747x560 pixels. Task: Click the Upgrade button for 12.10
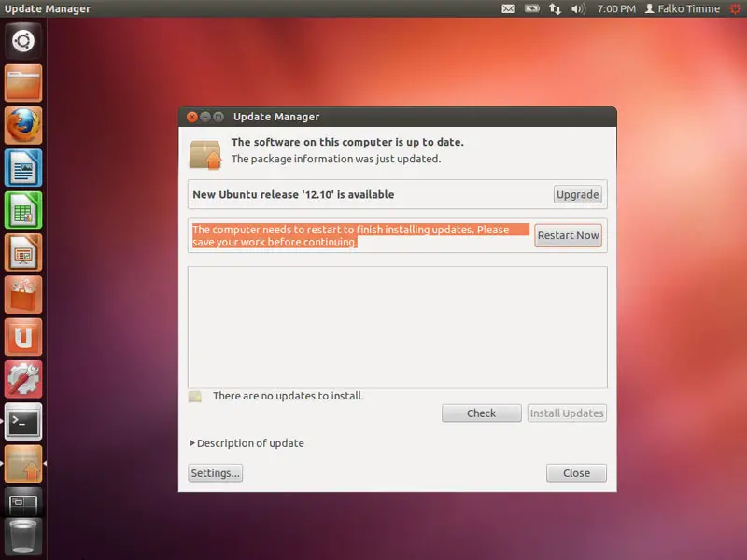577,194
